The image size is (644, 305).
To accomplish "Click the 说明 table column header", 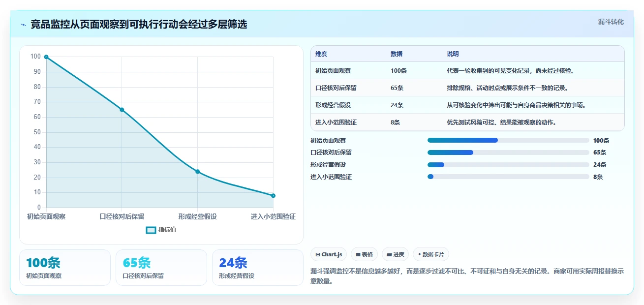I will pyautogui.click(x=453, y=54).
